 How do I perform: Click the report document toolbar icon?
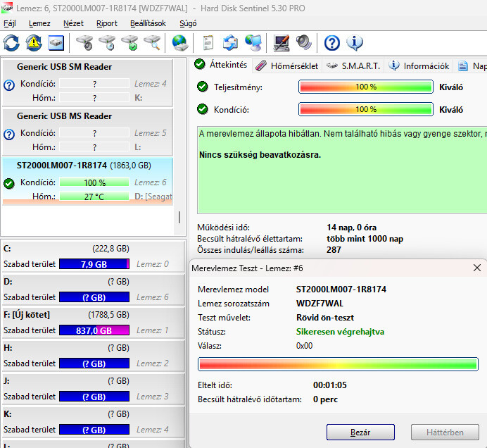pyautogui.click(x=208, y=43)
